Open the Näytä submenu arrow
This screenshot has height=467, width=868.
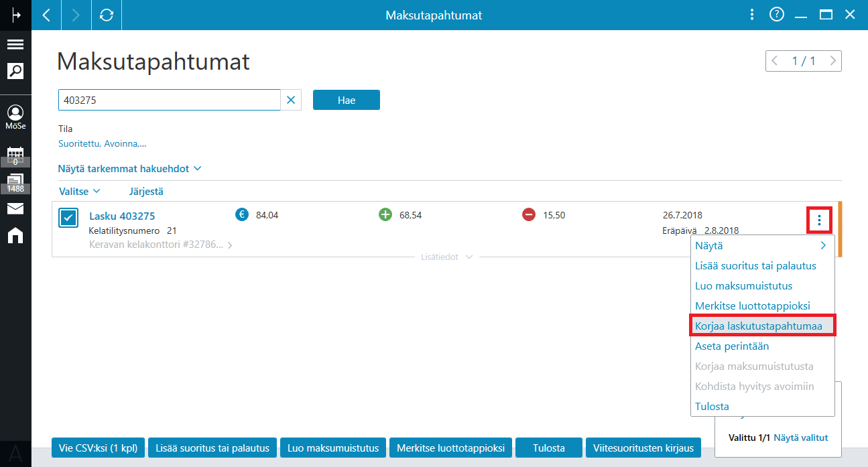pos(823,246)
